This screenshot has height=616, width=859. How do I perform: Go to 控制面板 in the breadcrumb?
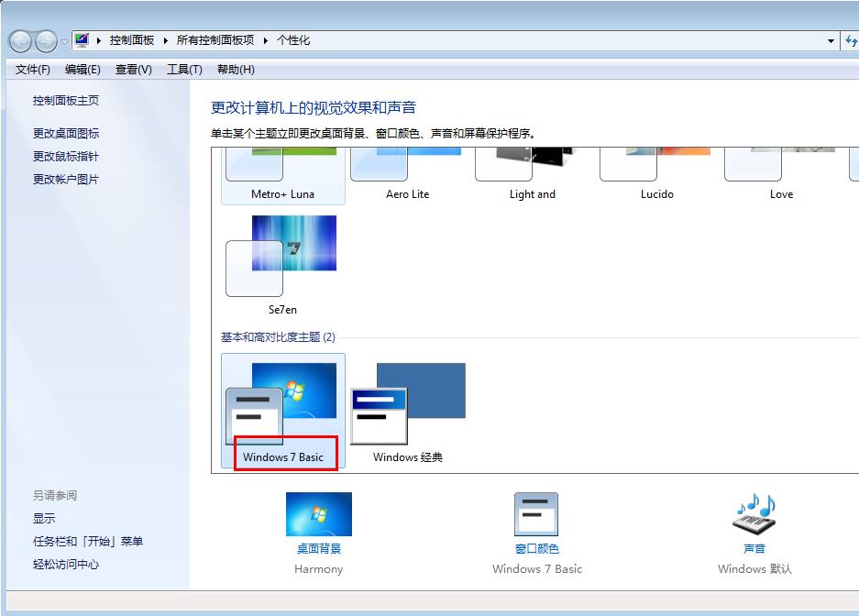point(131,40)
